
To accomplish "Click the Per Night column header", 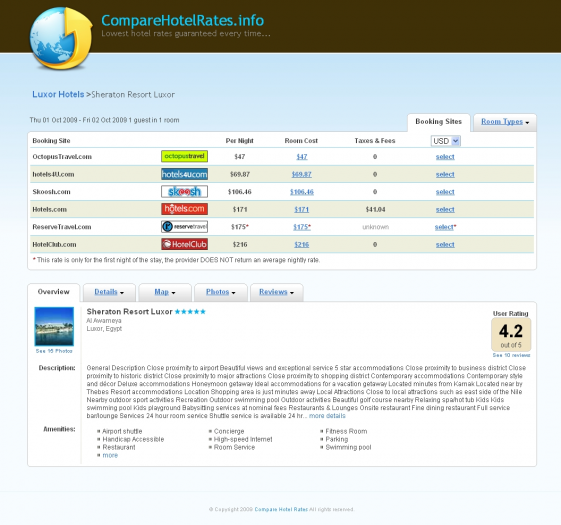I will pos(239,141).
